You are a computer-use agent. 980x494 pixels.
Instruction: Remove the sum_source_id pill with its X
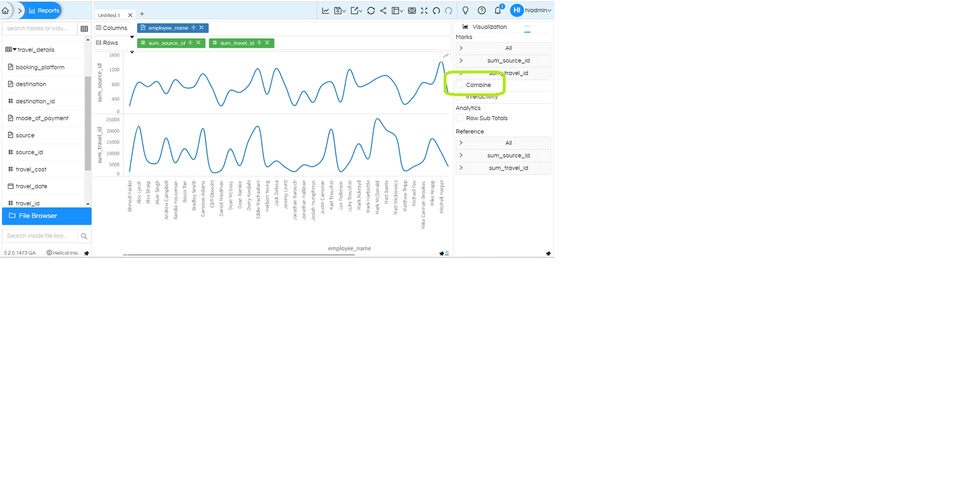tap(199, 43)
